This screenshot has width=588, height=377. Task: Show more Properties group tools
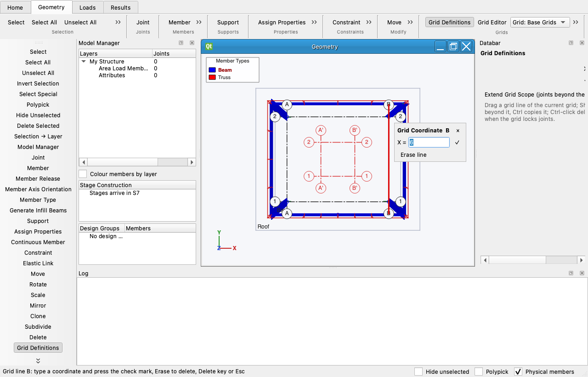click(x=314, y=22)
